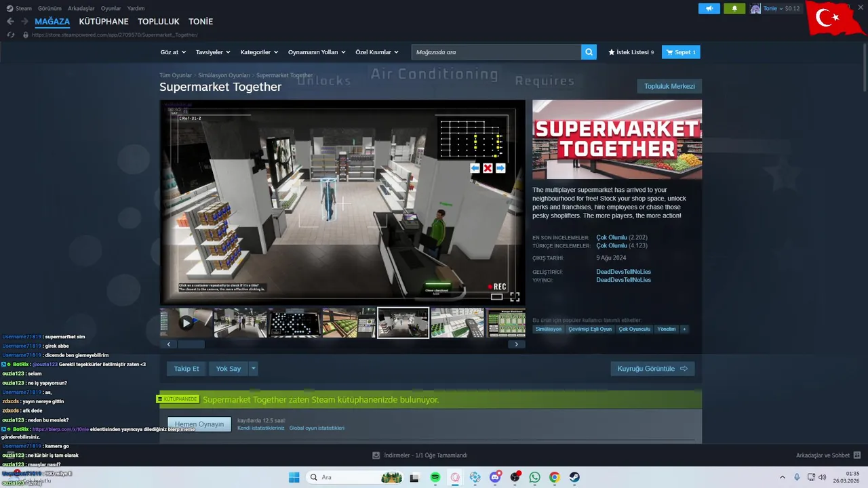Click the Takip Et button
The height and width of the screenshot is (488, 868).
click(x=186, y=369)
